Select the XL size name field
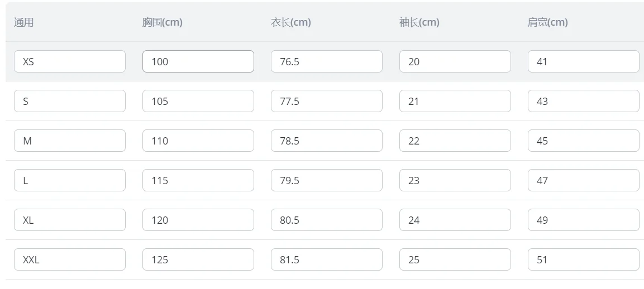The height and width of the screenshot is (289, 644). (x=70, y=220)
